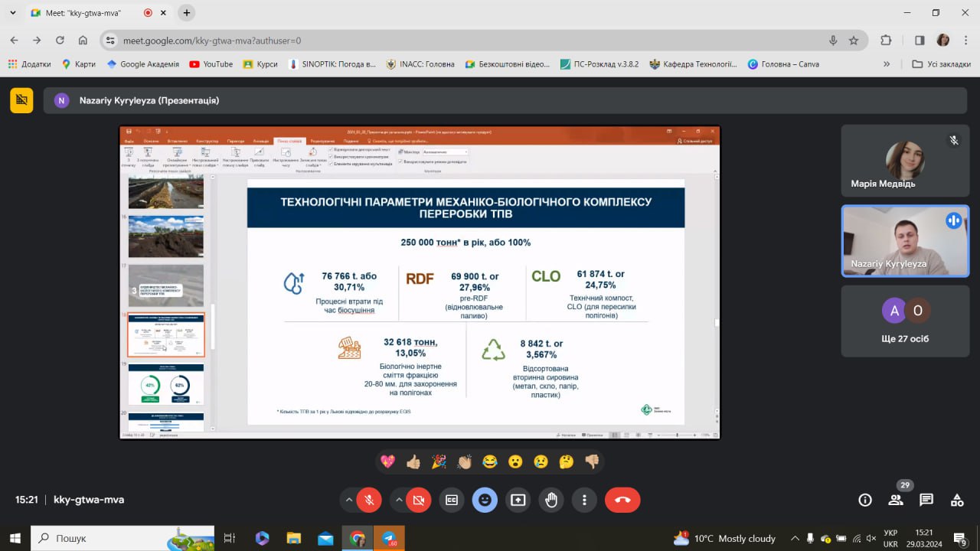
Task: Expand camera video settings arrow
Action: click(399, 500)
